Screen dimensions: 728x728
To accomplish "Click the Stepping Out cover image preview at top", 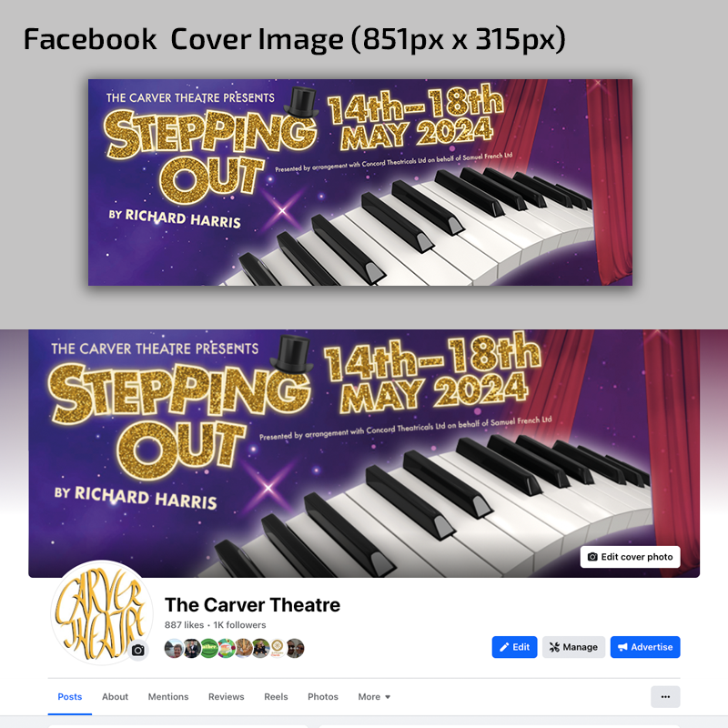I will (x=360, y=182).
